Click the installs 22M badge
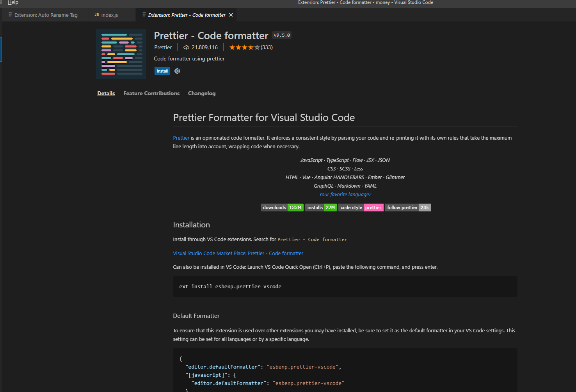 coord(321,208)
